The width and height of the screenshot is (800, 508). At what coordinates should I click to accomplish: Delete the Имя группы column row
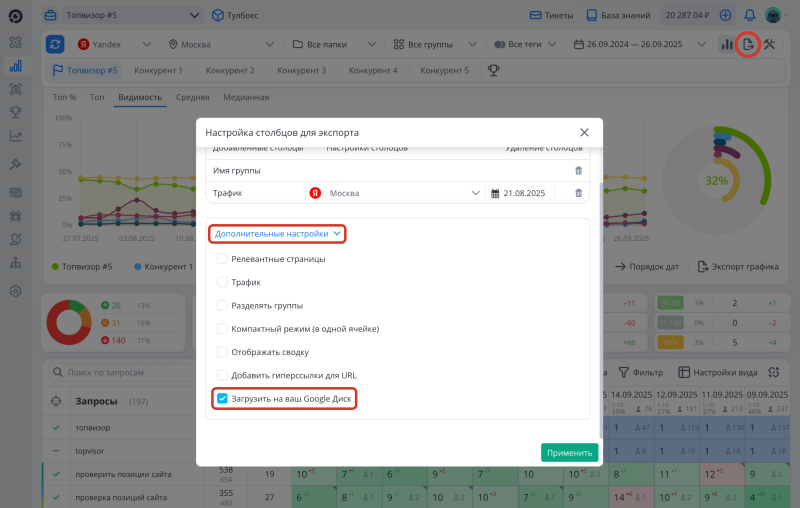click(x=578, y=171)
